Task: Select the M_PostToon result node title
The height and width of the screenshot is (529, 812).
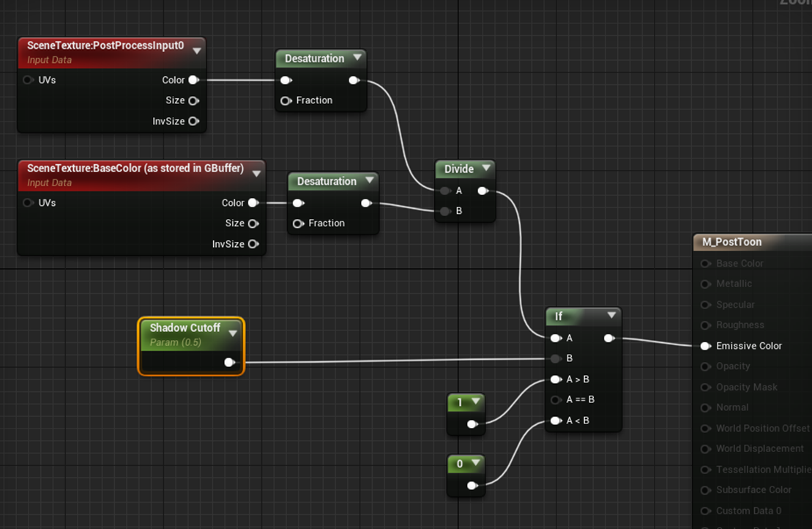Action: [x=731, y=242]
